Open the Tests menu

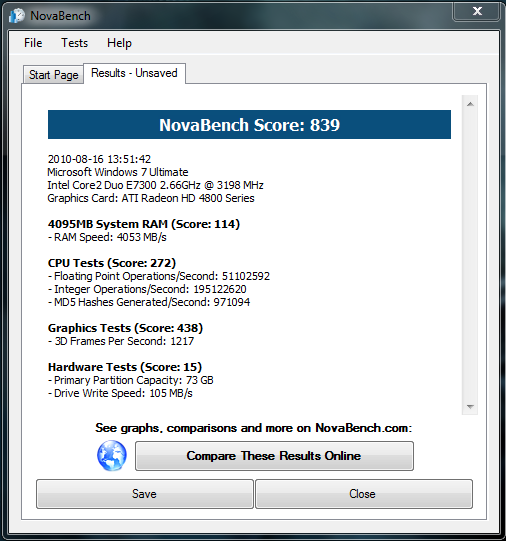click(x=75, y=43)
